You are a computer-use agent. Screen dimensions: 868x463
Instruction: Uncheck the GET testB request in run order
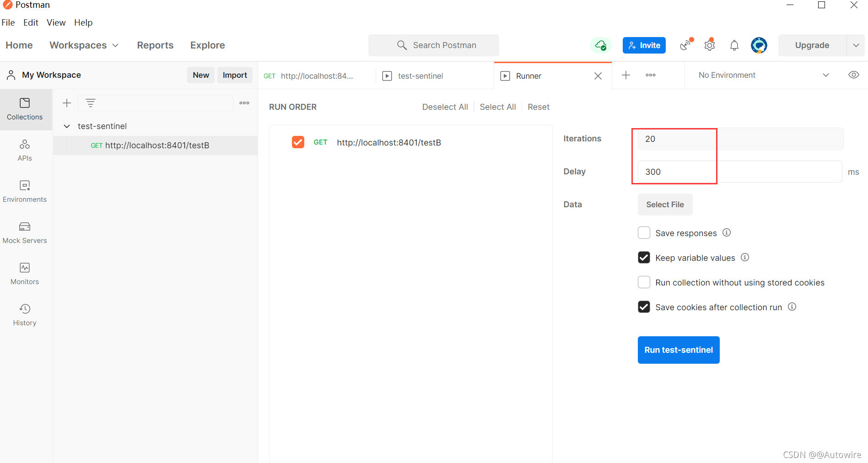pyautogui.click(x=298, y=142)
